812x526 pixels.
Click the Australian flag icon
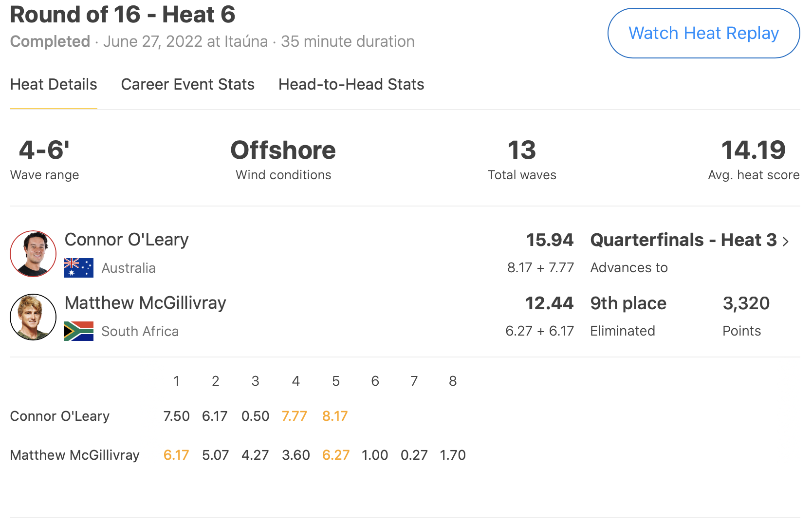pyautogui.click(x=79, y=268)
